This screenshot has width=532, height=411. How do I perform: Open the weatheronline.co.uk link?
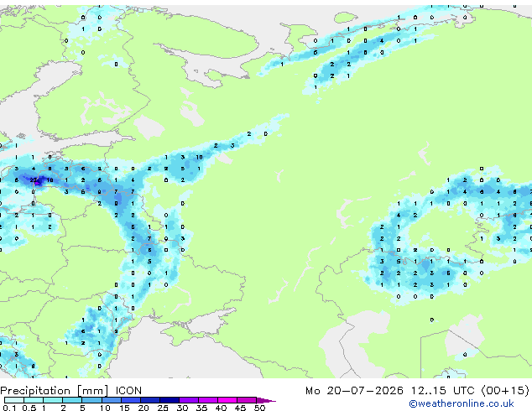click(462, 403)
